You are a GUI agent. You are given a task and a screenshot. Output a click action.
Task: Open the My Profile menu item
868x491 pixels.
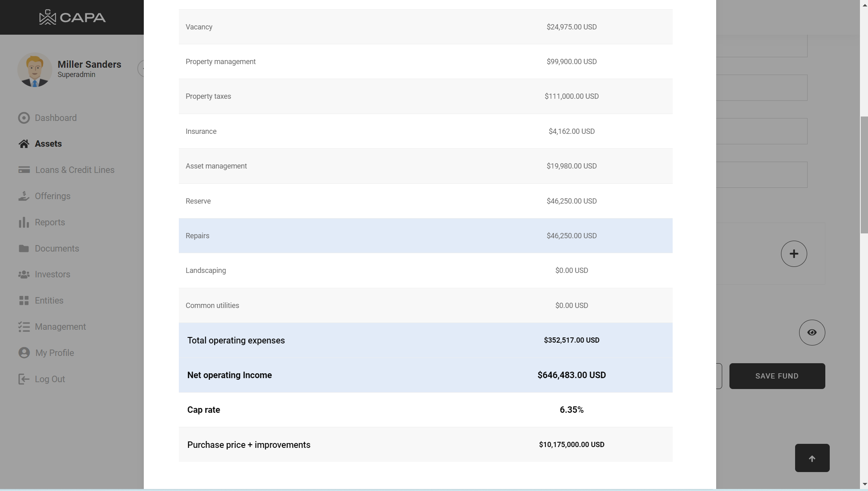tap(54, 353)
